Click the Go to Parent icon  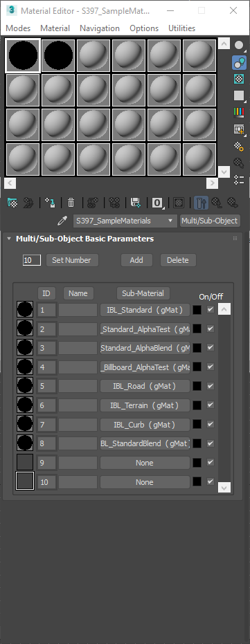[217, 202]
